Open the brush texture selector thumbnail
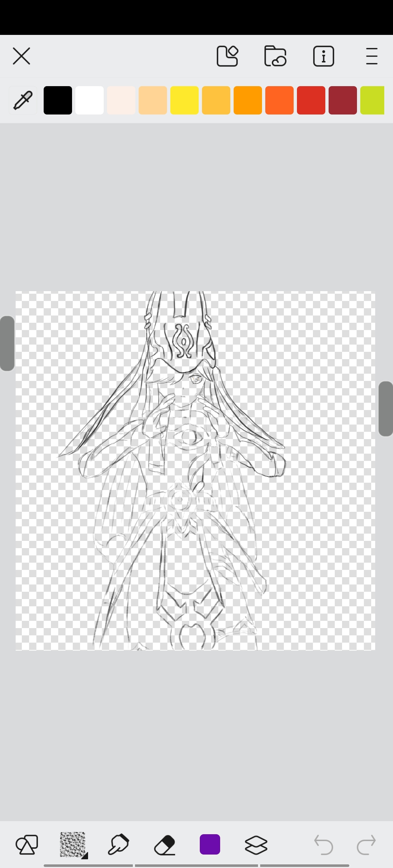 coord(73,845)
